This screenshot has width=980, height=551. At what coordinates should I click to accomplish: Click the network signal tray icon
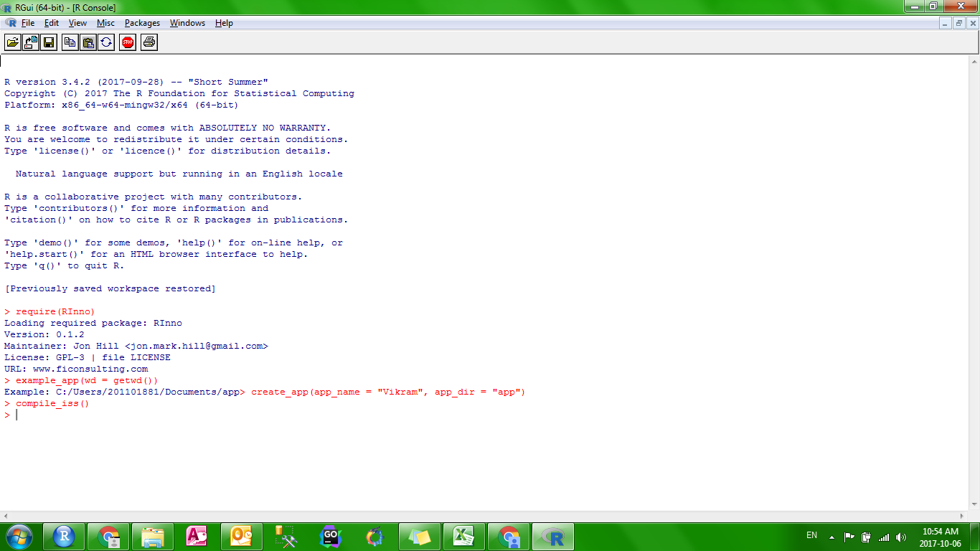click(x=884, y=537)
